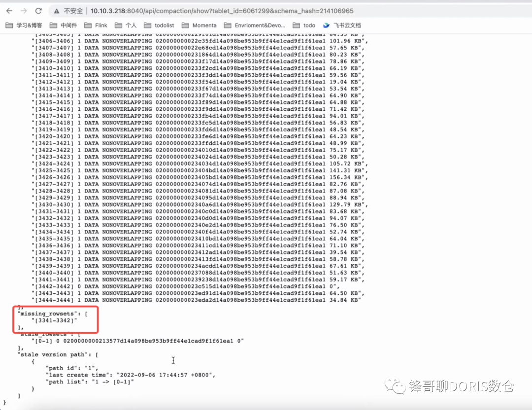Viewport: 532px width, 410px height.
Task: Click the browser forward arrow
Action: tap(24, 11)
